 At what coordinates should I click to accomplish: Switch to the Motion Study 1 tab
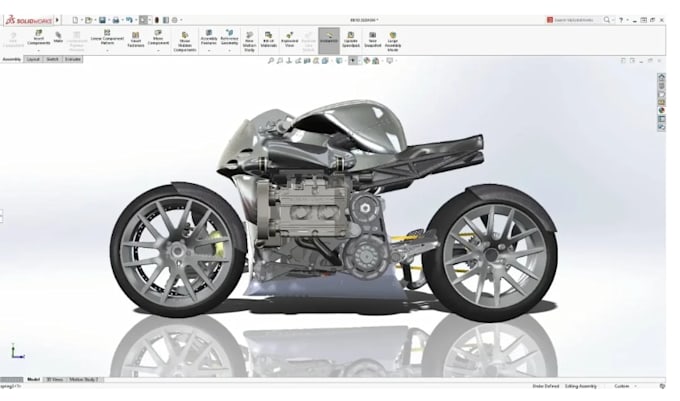(84, 379)
